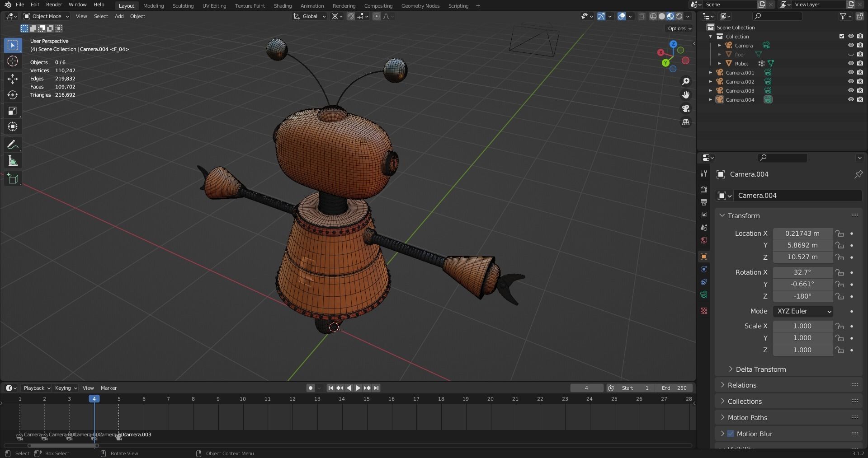868x458 pixels.
Task: Open Object Constraints properties tab icon
Action: point(704,282)
